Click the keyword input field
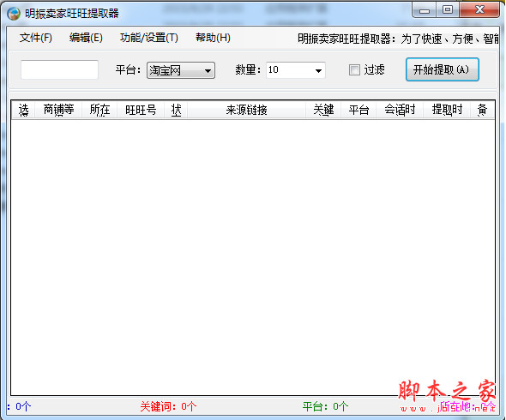This screenshot has height=420, width=506. click(59, 69)
